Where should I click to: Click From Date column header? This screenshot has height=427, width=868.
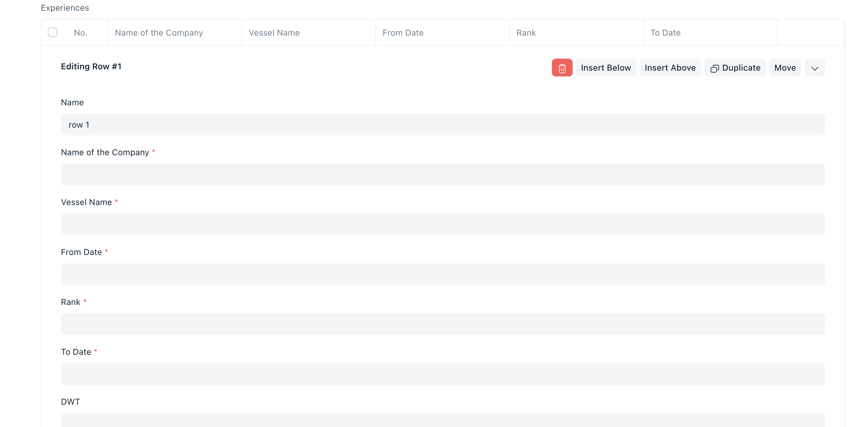[x=403, y=33]
